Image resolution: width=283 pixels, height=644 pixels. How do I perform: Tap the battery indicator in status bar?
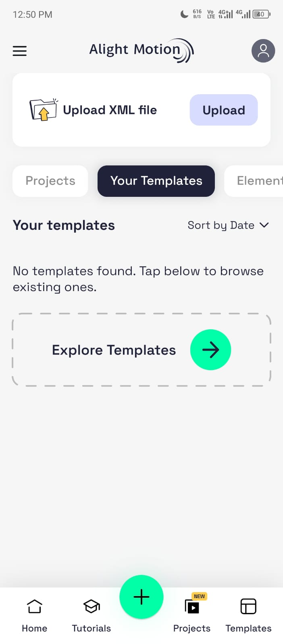coord(261,14)
